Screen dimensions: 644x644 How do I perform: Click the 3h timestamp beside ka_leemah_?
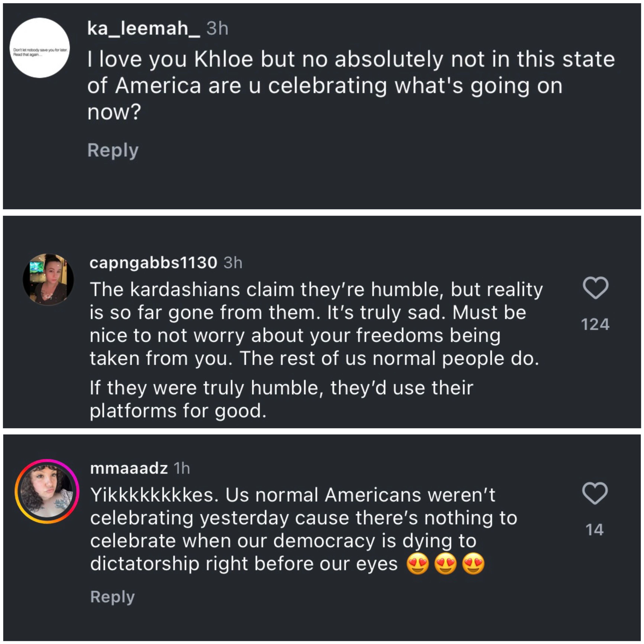click(217, 29)
